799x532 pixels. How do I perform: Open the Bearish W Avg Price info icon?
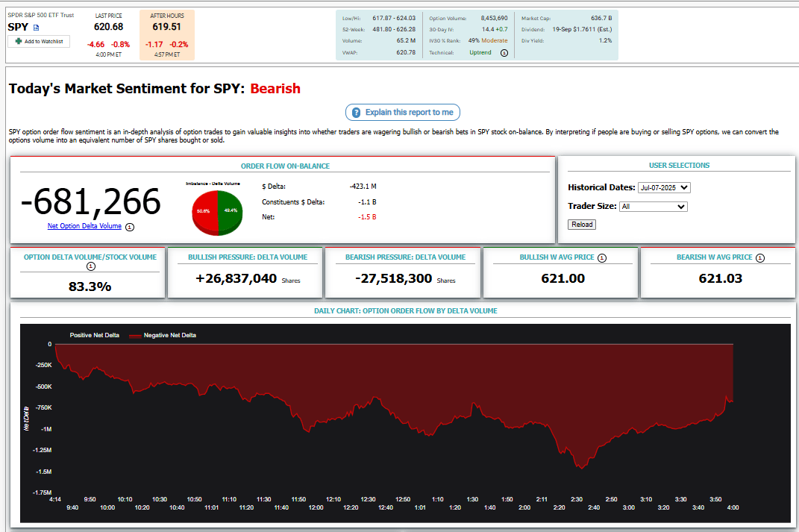pos(760,258)
